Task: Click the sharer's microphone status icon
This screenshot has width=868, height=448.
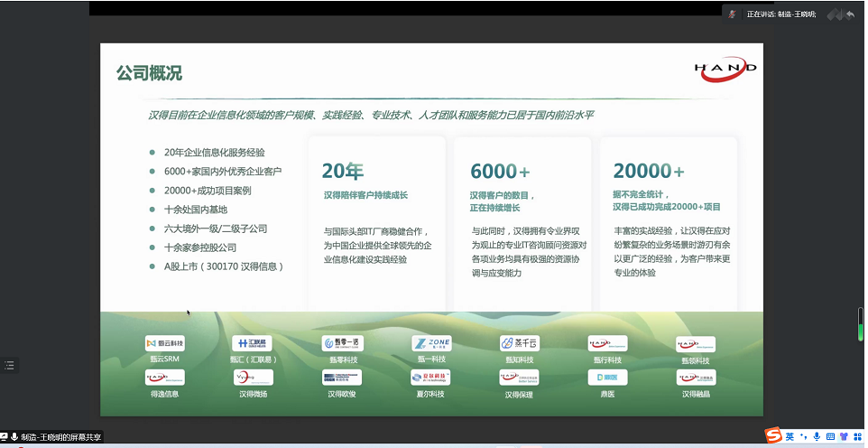Action: [x=15, y=437]
